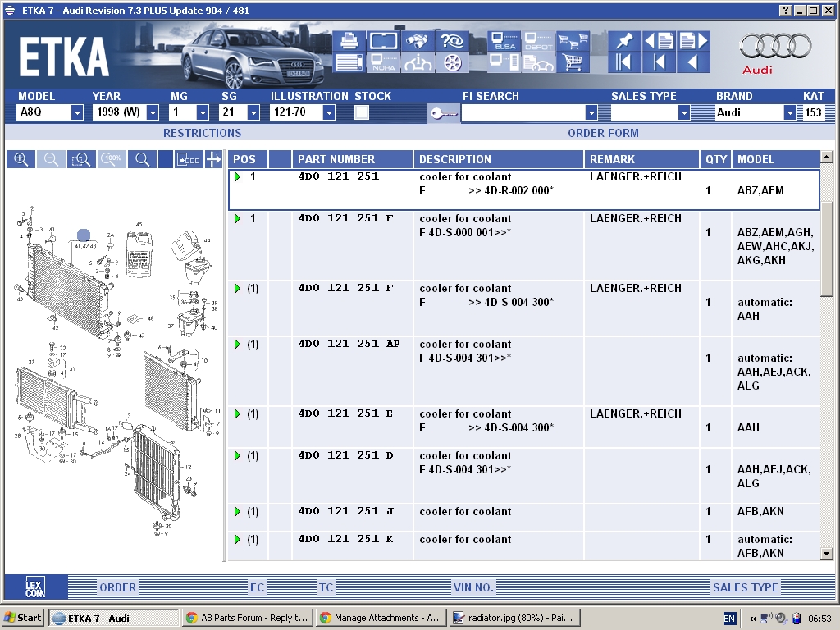The image size is (840, 630).
Task: Click the multiple shopping carts icon
Action: coord(573,41)
